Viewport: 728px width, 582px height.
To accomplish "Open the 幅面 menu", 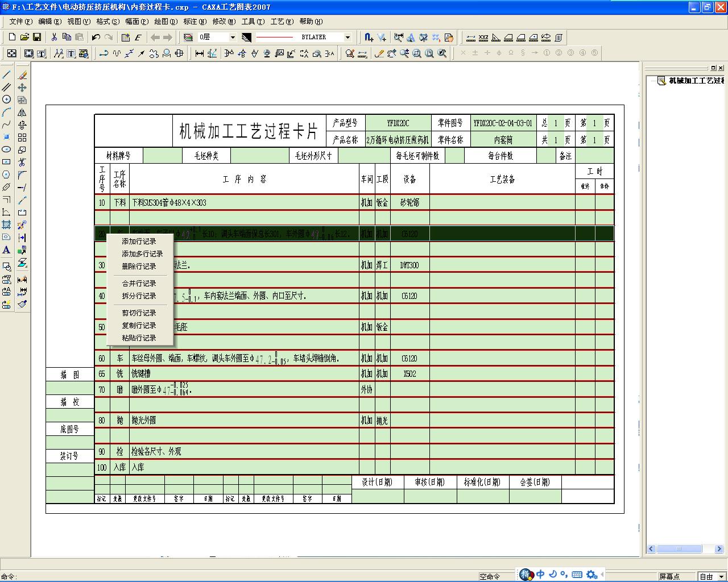I will point(136,22).
